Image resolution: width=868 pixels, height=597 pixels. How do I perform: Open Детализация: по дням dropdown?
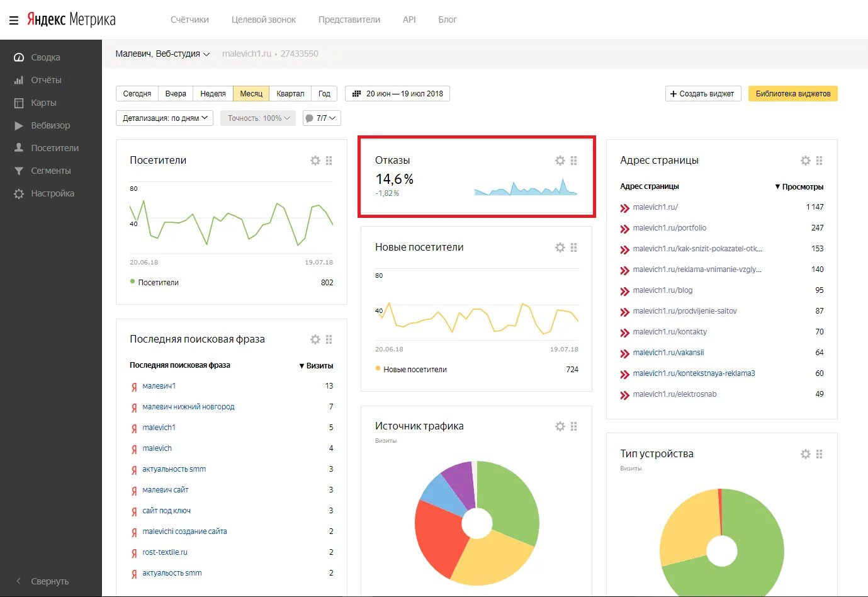pos(165,118)
